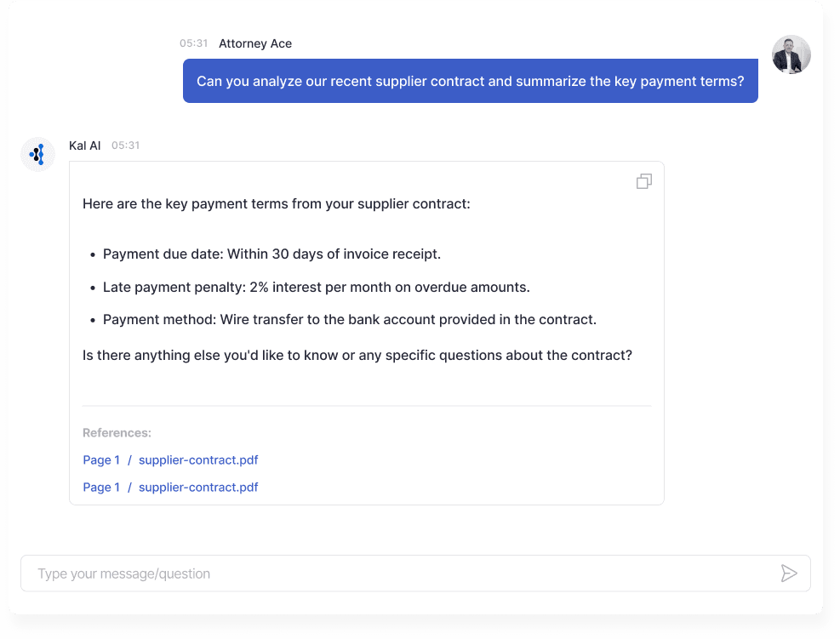Open Attorney Ace's profile photo
This screenshot has height=639, width=840.
point(791,54)
